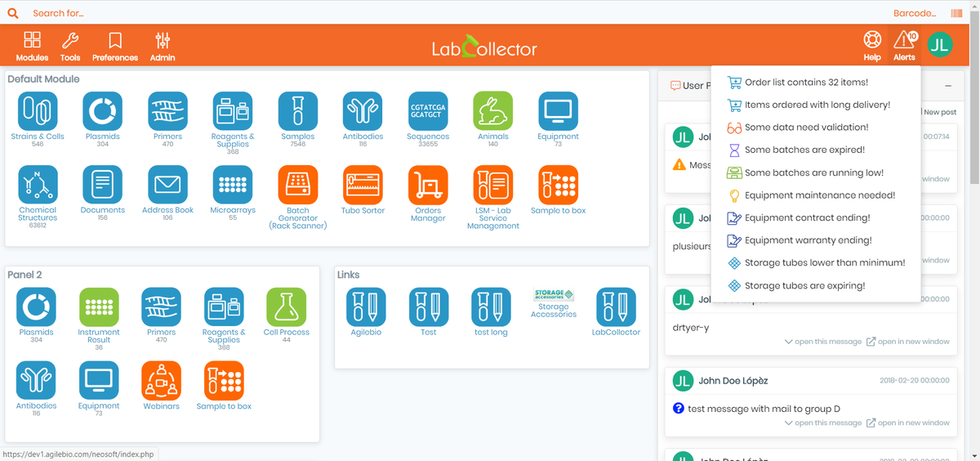This screenshot has height=461, width=980.
Task: Open Primers in Panel 2
Action: click(x=162, y=307)
